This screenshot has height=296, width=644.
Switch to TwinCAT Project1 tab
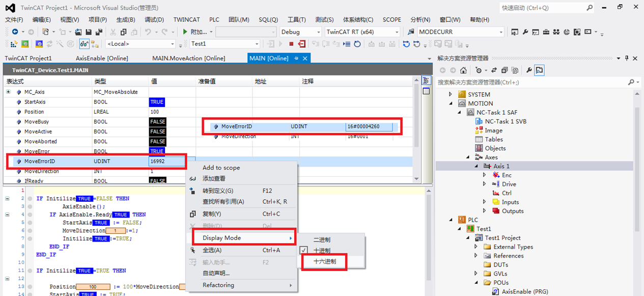[28, 58]
